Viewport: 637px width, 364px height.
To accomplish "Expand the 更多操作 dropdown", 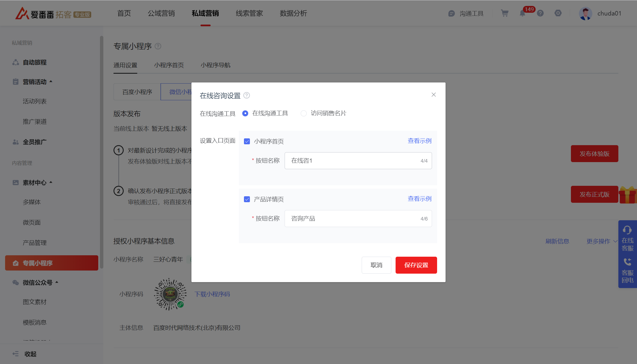I will coord(602,241).
